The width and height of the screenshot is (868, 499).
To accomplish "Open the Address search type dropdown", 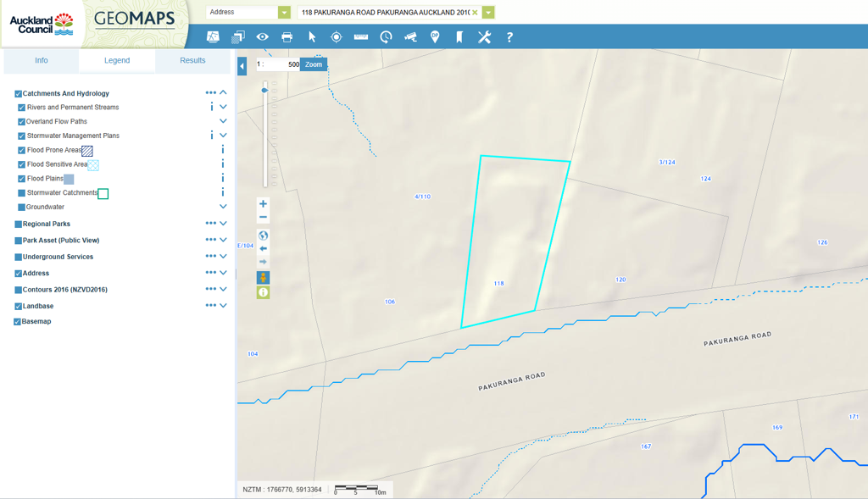I will pos(284,13).
